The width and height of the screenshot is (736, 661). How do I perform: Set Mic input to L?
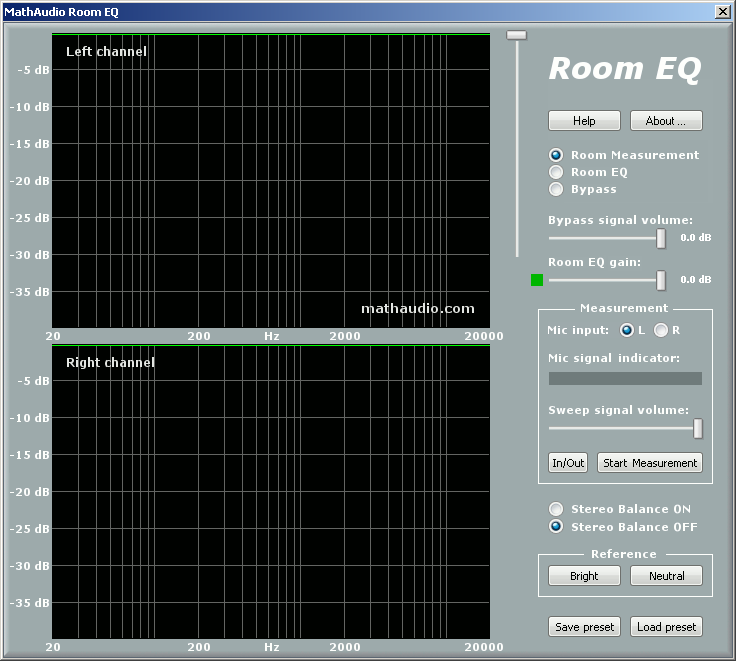627,330
